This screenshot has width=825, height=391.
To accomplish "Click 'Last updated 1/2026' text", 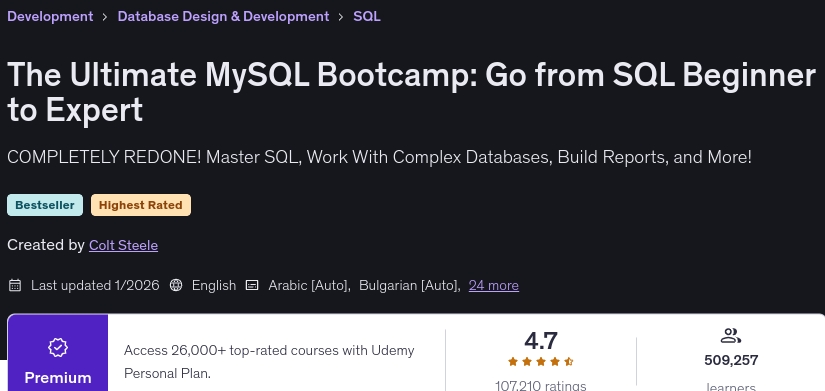I will coord(95,285).
